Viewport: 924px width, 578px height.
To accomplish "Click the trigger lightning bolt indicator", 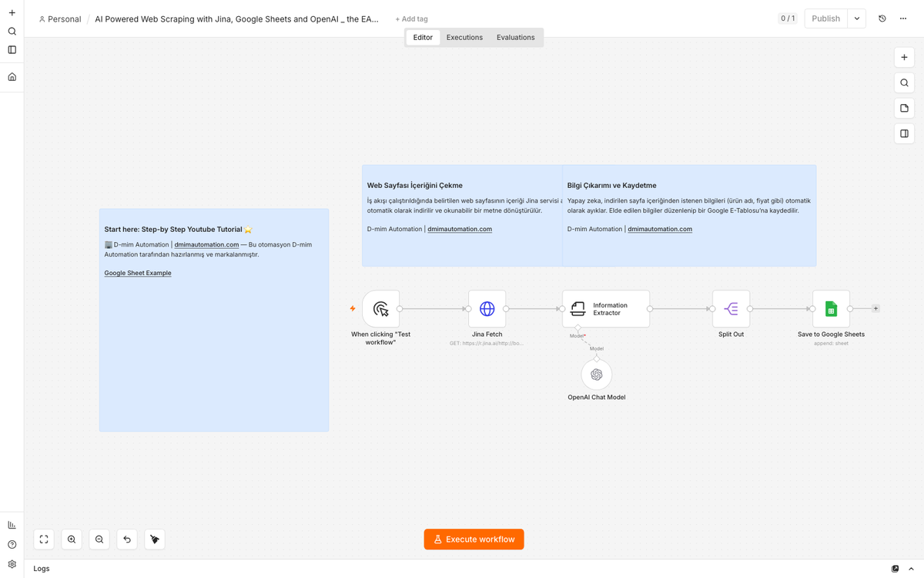I will 353,308.
